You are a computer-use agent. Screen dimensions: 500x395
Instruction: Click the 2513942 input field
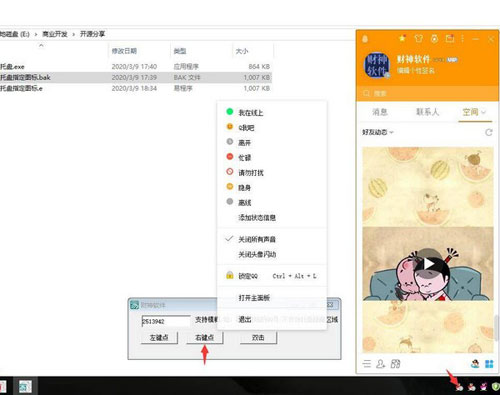(x=166, y=321)
